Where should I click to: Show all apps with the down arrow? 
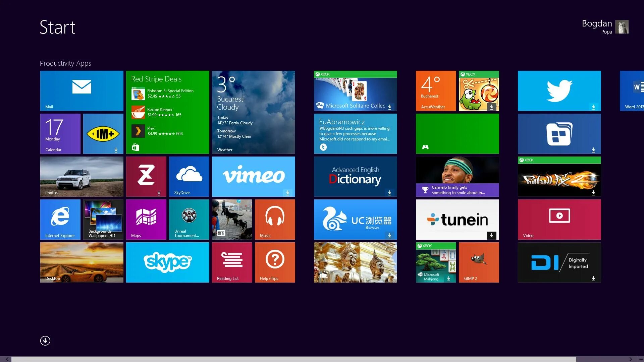point(45,341)
